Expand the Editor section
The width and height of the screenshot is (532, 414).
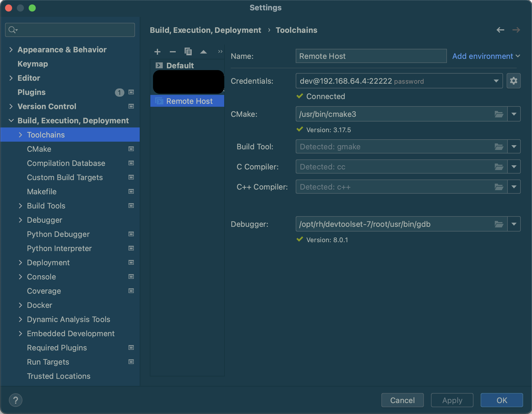tap(11, 78)
